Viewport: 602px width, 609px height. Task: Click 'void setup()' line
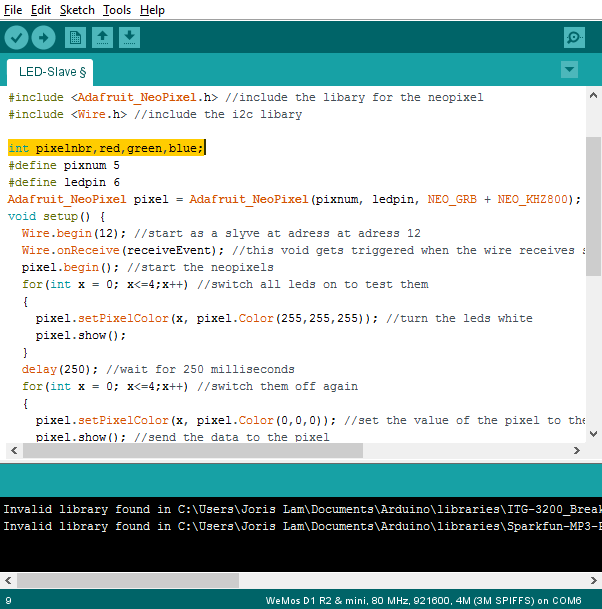click(56, 216)
